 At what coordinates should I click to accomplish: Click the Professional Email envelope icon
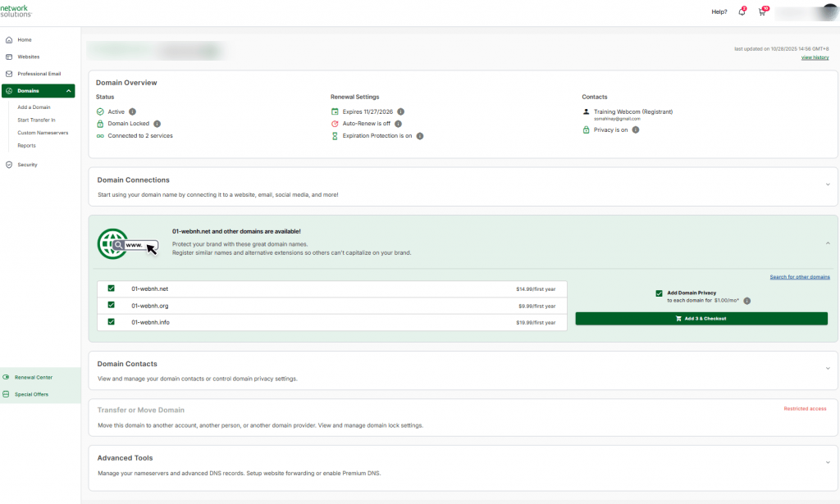[x=7, y=73]
